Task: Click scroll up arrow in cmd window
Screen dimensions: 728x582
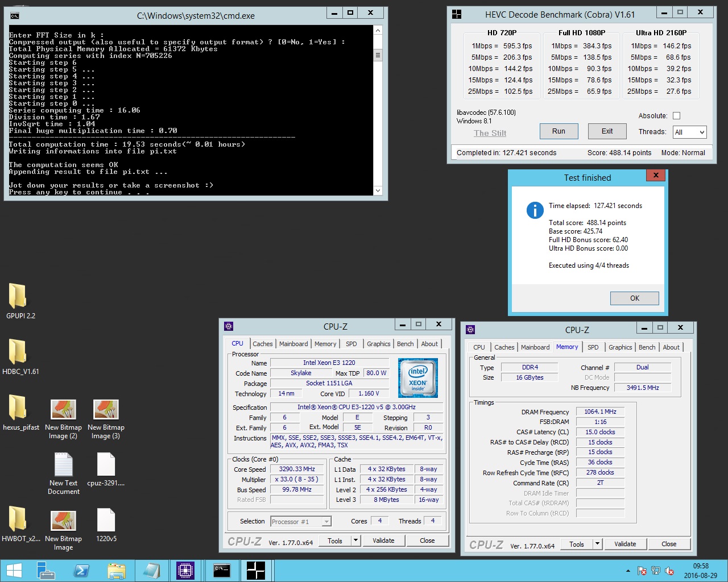Action: point(378,30)
